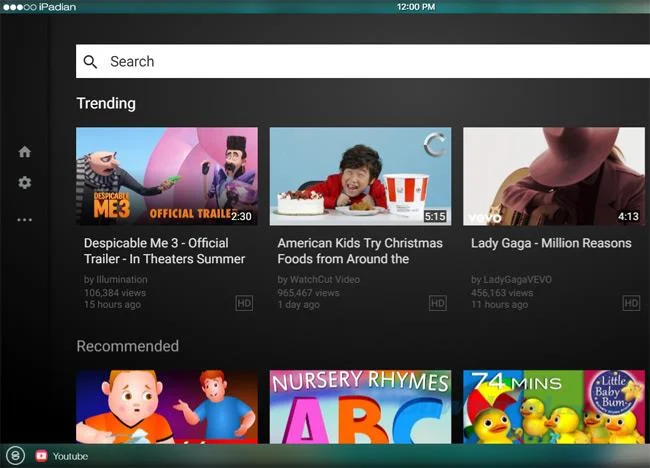The width and height of the screenshot is (650, 468).
Task: Click the Despicable Me 3 video title
Action: point(164,251)
